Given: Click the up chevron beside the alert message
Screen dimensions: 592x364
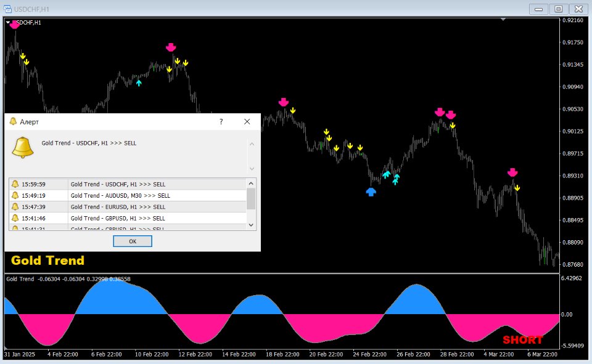Looking at the screenshot, I should (x=251, y=143).
